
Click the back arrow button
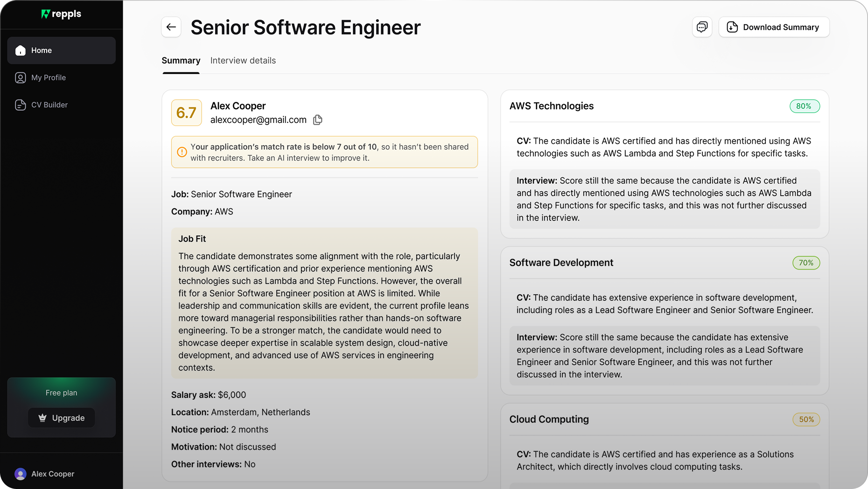pyautogui.click(x=171, y=27)
